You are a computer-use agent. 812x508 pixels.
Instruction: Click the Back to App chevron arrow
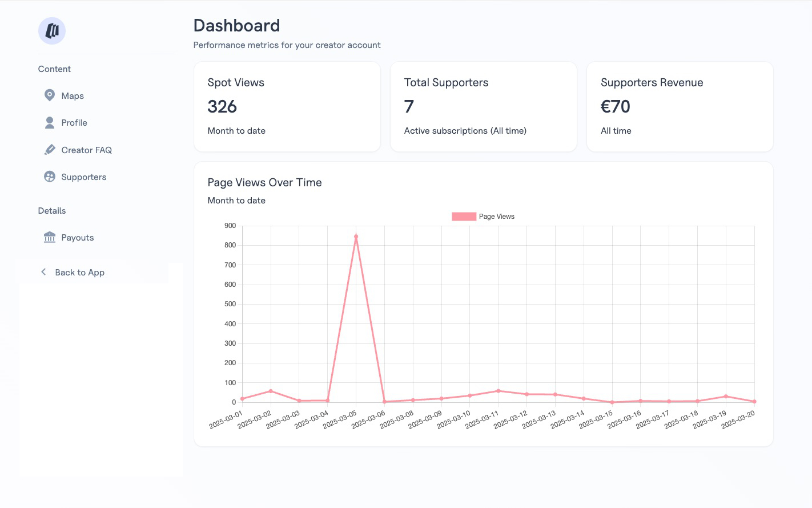tap(43, 272)
